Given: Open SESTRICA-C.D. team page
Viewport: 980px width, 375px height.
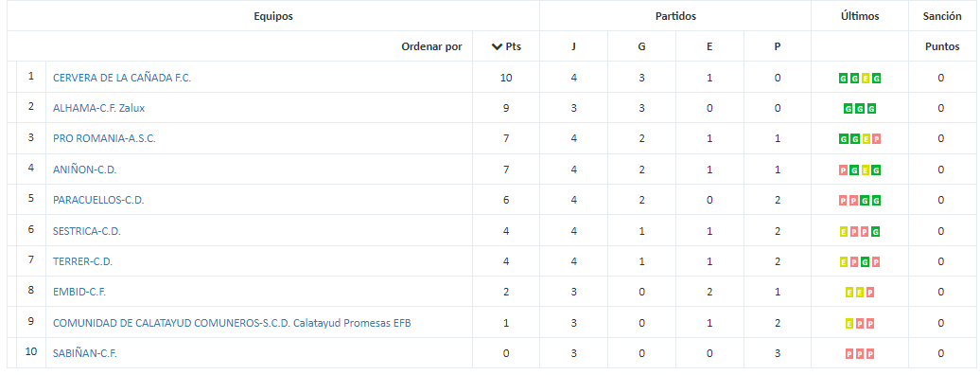Looking at the screenshot, I should coord(87,231).
